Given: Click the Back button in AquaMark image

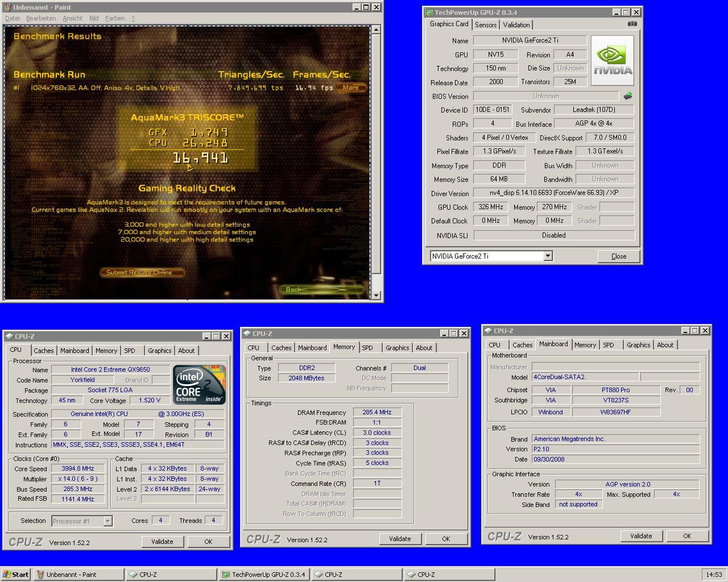Looking at the screenshot, I should point(322,289).
